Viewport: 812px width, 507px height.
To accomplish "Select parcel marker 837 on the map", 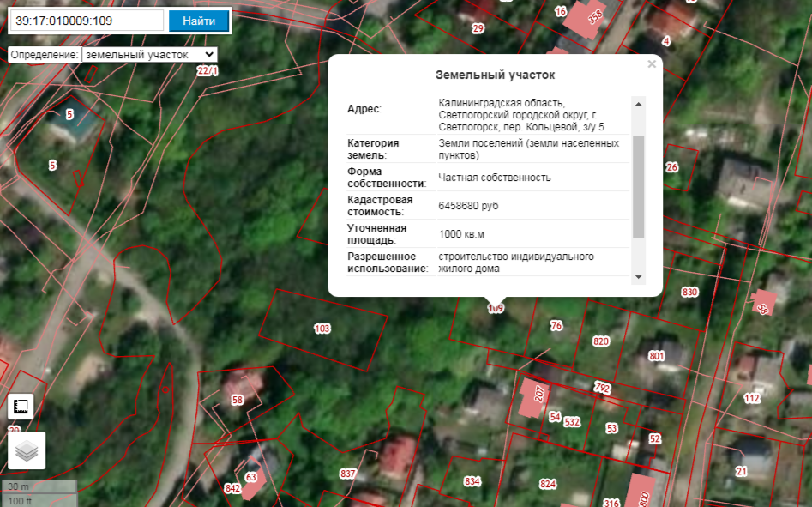I will (347, 474).
